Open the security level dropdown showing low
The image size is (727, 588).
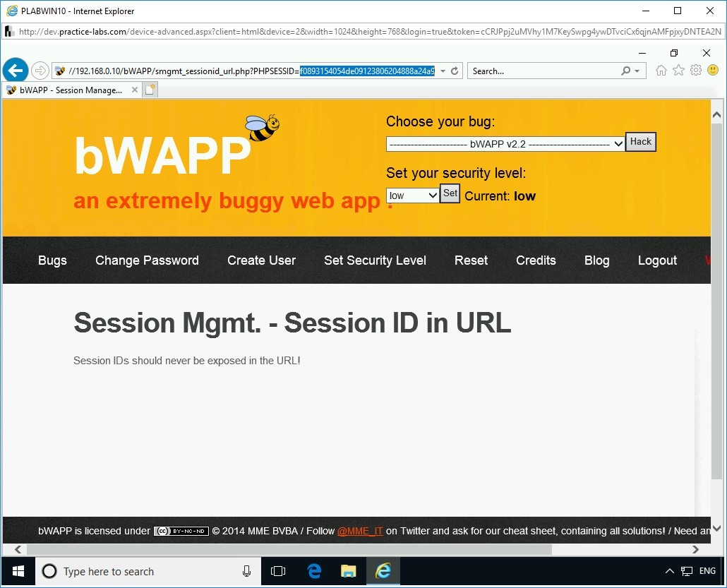(x=412, y=195)
